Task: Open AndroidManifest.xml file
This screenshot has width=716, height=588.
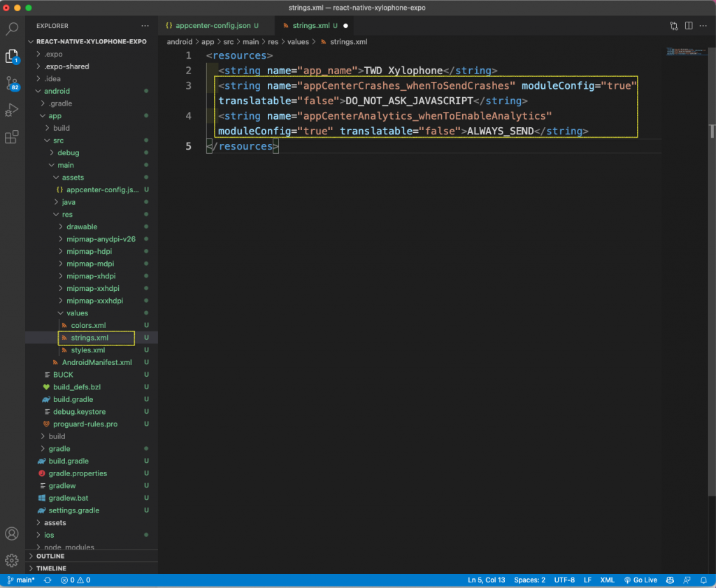Action: coord(92,362)
